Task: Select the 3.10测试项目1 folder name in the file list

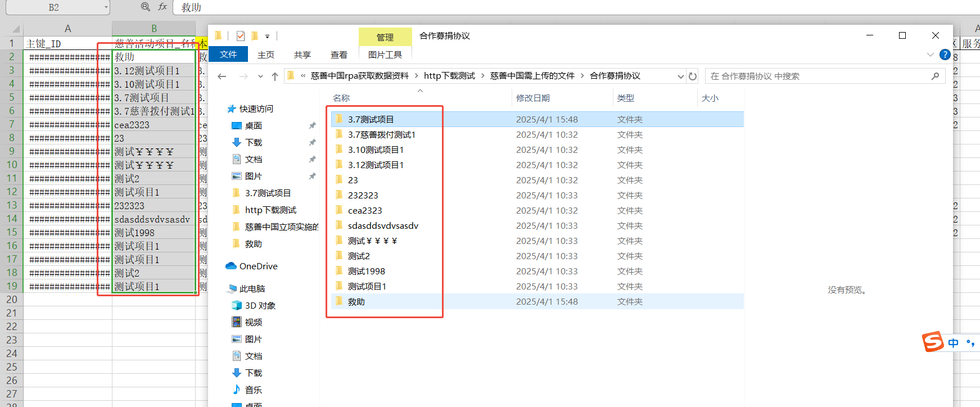Action: 376,150
